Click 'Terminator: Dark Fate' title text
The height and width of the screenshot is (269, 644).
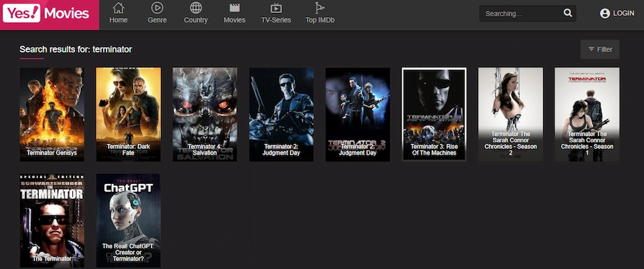click(x=129, y=150)
